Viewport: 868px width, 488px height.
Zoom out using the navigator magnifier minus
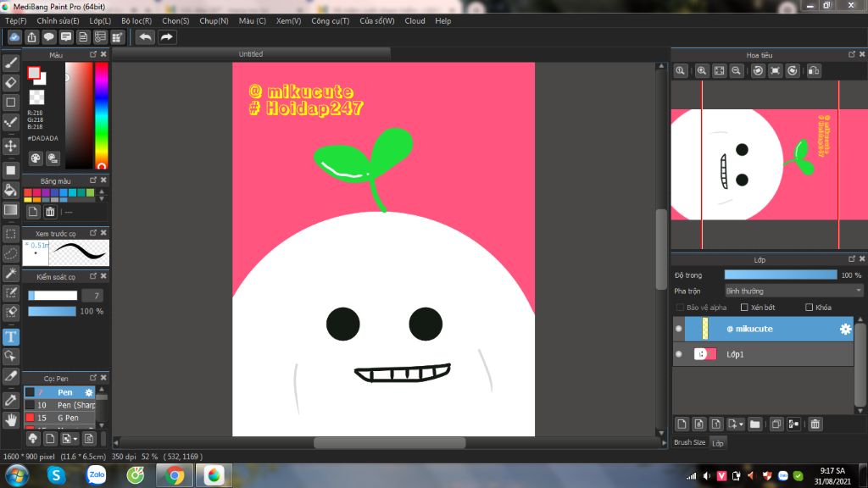737,71
